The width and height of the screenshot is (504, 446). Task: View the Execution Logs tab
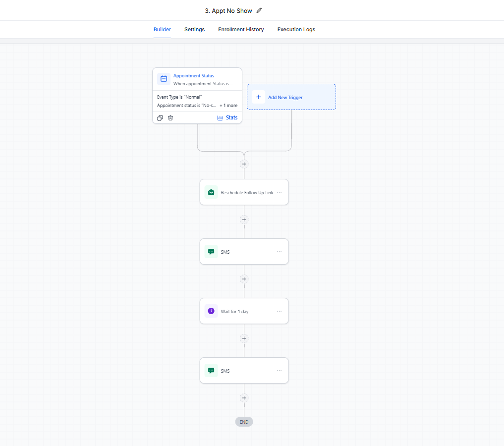pos(296,29)
